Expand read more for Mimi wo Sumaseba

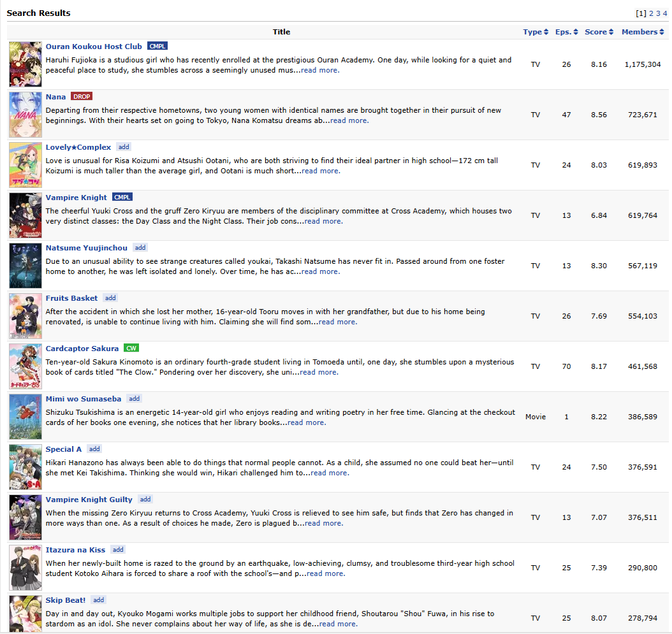tap(307, 422)
